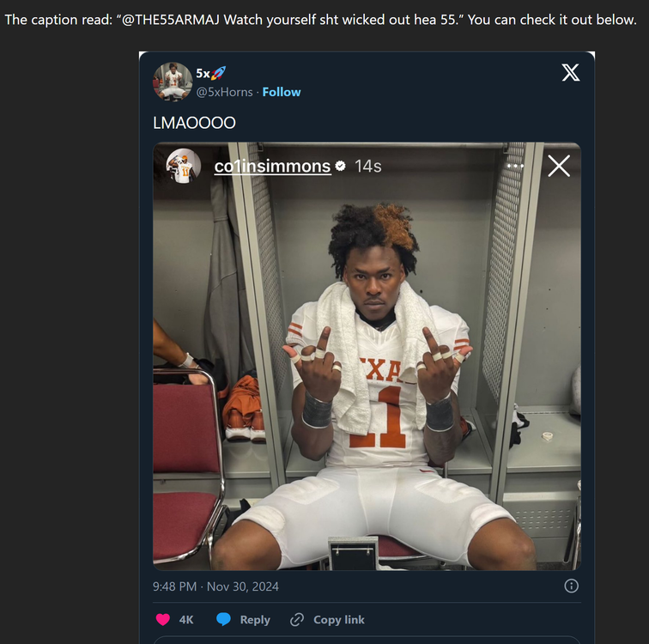649x644 pixels.
Task: Click the 9:48 PM Nov 30 timestamp
Action: (x=215, y=586)
